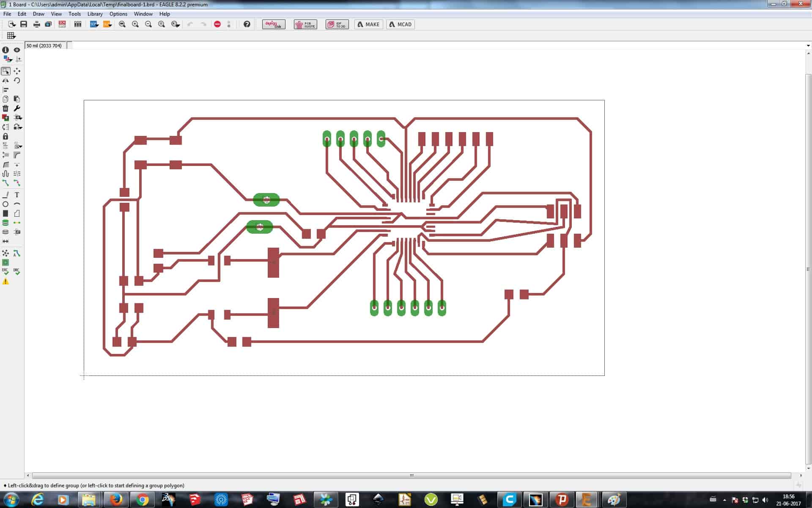Screen dimensions: 812x508
Task: Open the command line history dropdown arrow
Action: 808,45
